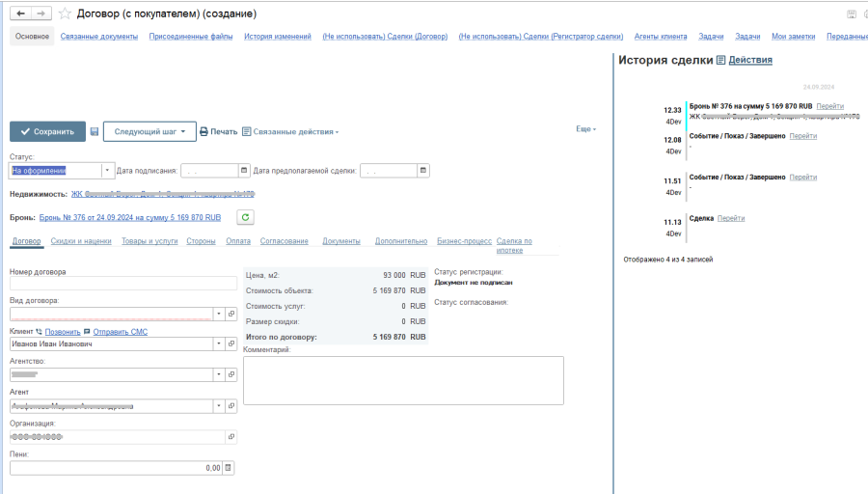Screen dimensions: 868x494
Task: Click the Отправить СМС link
Action: coord(120,331)
